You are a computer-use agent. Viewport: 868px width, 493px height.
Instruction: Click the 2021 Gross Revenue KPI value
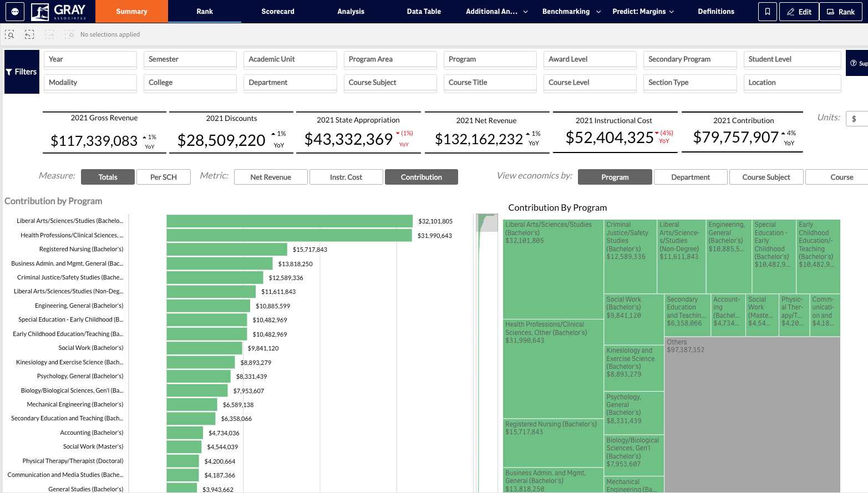[x=94, y=141]
